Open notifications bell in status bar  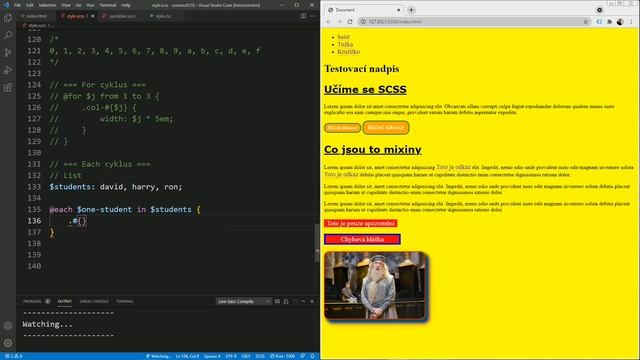click(312, 356)
